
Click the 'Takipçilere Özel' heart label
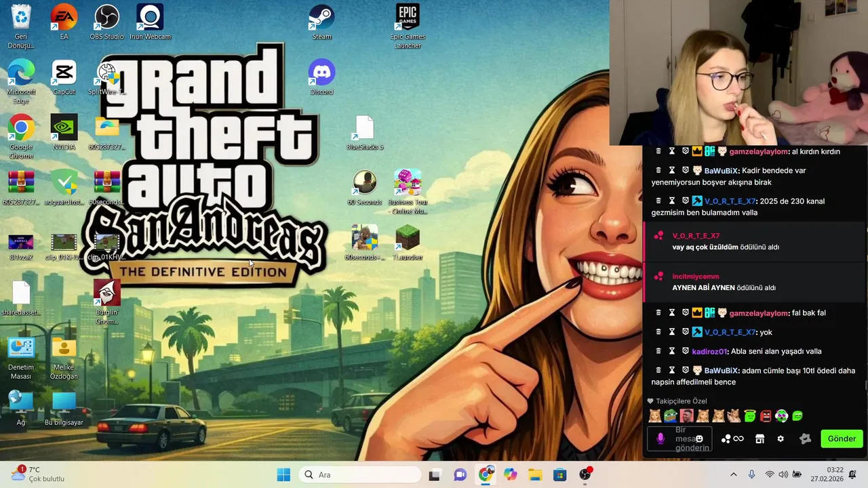click(677, 401)
